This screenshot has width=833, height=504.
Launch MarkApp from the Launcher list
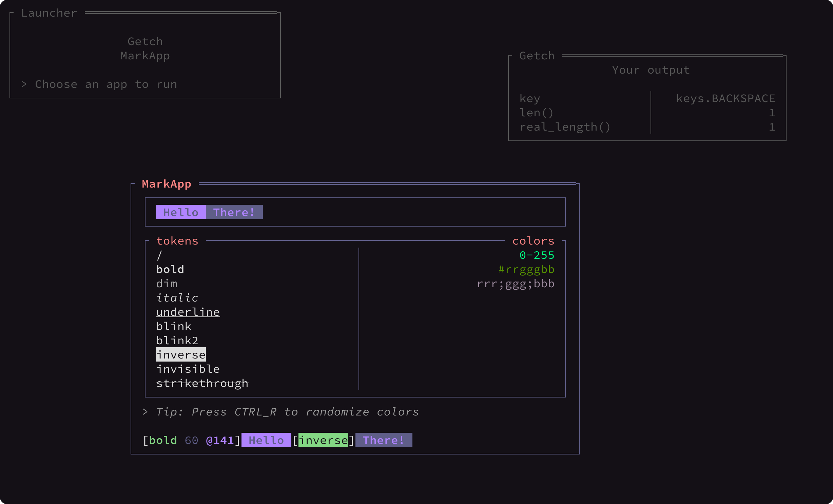145,56
